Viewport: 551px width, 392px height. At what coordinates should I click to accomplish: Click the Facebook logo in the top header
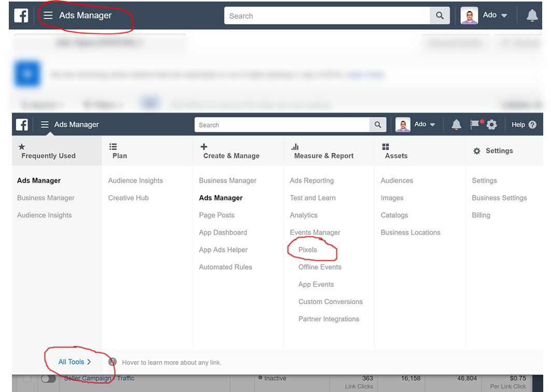(x=21, y=16)
